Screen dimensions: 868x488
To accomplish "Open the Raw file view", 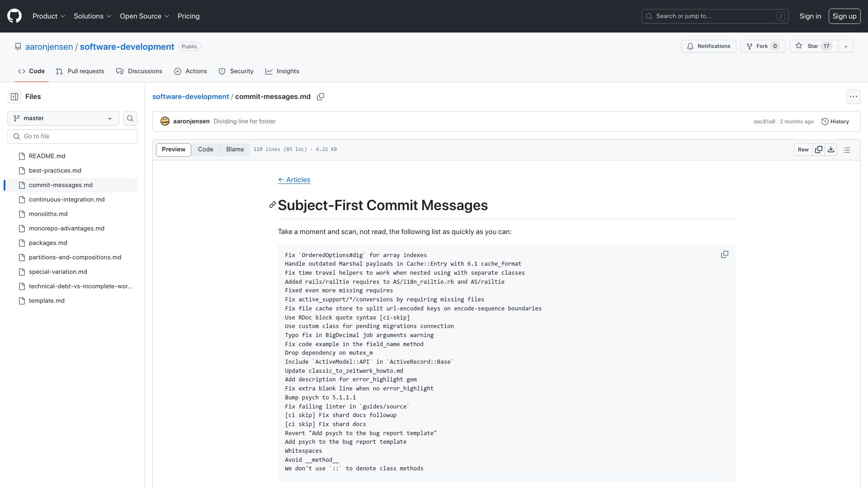I will point(803,150).
